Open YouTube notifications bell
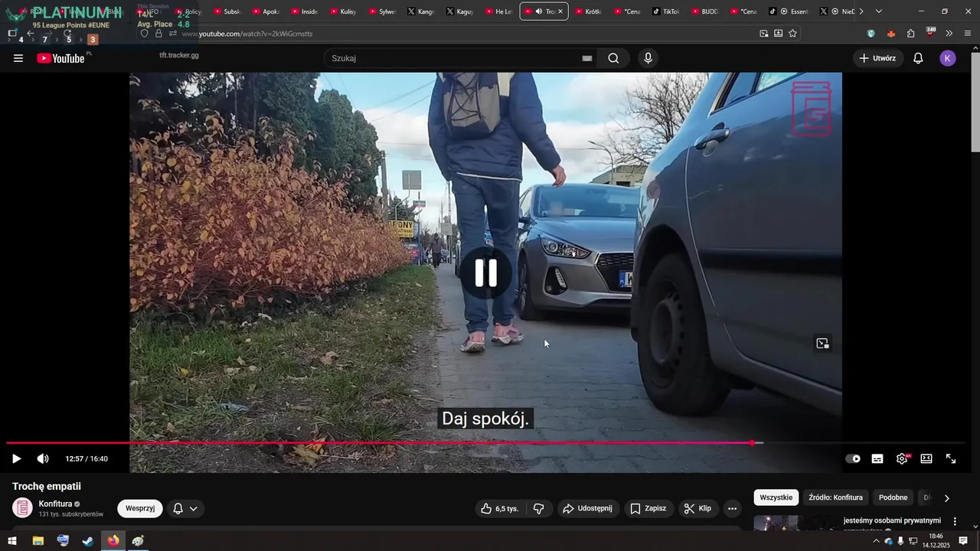 click(x=918, y=58)
